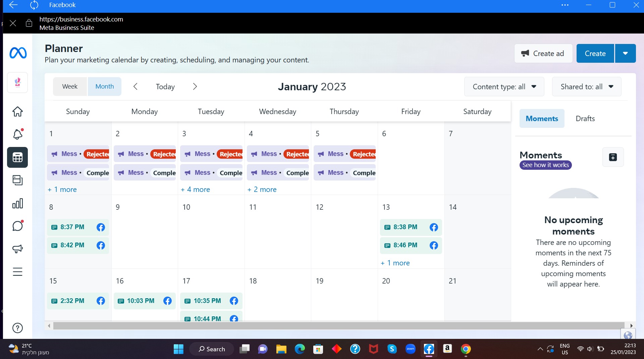644x359 pixels.
Task: Open Insights bar chart icon
Action: point(17,203)
